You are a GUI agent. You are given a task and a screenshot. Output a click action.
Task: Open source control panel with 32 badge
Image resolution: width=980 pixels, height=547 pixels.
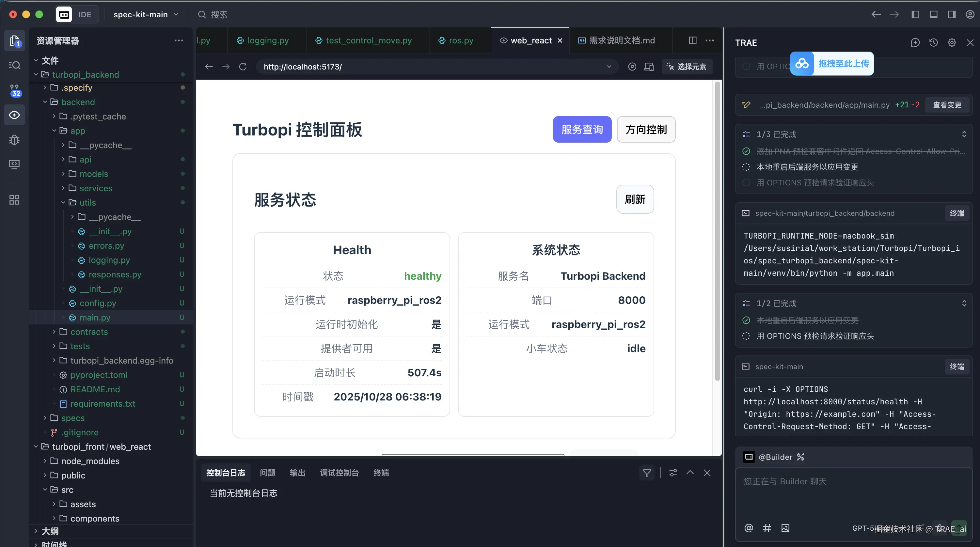(14, 90)
